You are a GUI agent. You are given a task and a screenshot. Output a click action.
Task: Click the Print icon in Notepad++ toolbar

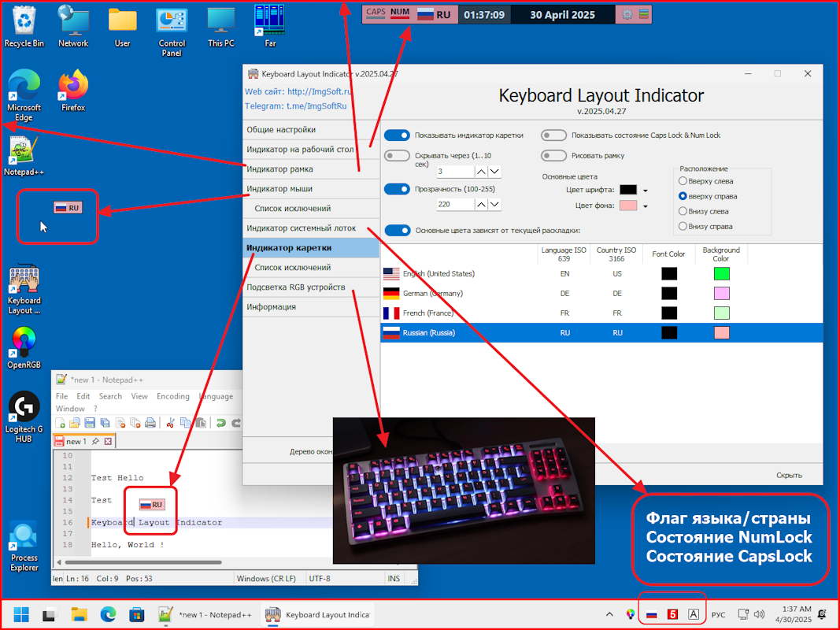[150, 423]
